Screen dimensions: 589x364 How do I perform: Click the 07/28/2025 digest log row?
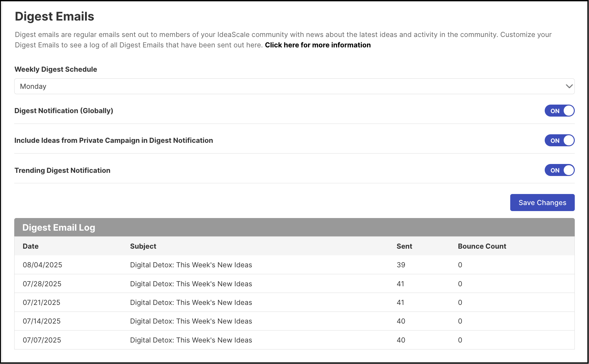point(294,284)
